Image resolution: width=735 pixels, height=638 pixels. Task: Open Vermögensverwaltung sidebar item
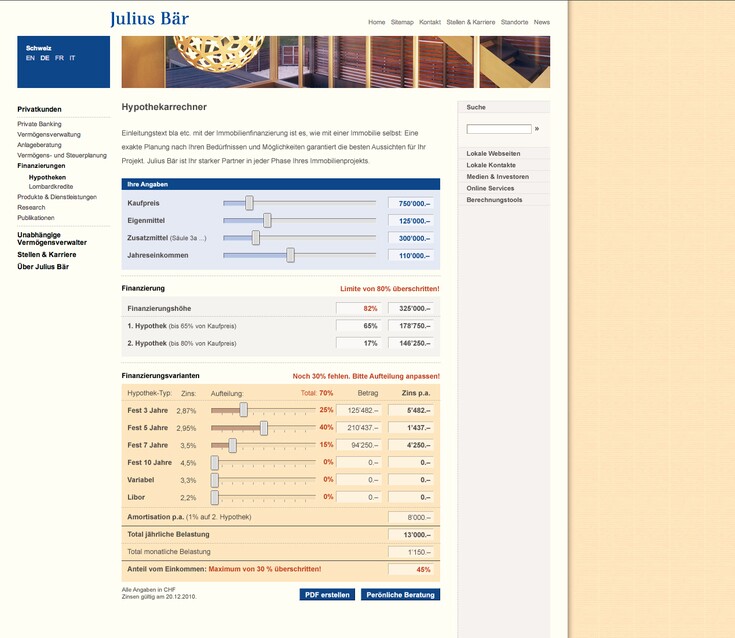coord(49,135)
